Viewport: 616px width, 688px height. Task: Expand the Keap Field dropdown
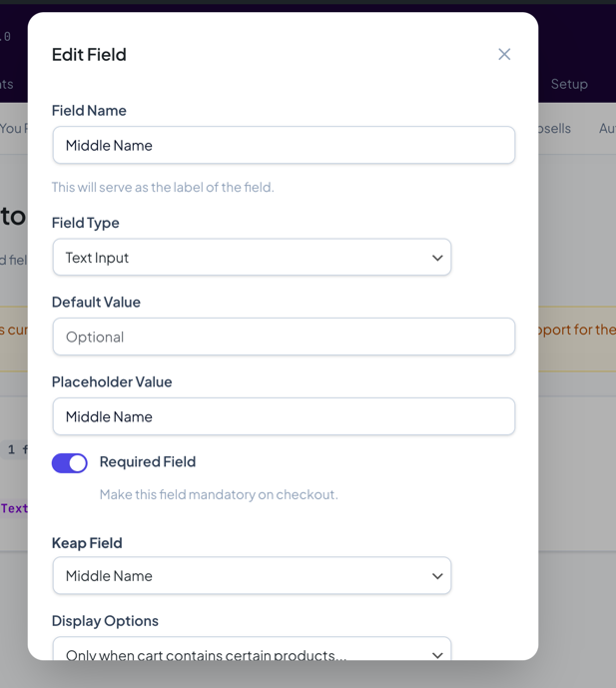(x=252, y=576)
